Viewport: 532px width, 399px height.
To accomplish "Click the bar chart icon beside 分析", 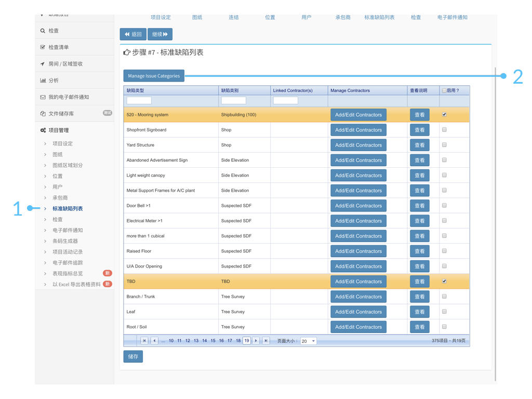I will point(43,81).
